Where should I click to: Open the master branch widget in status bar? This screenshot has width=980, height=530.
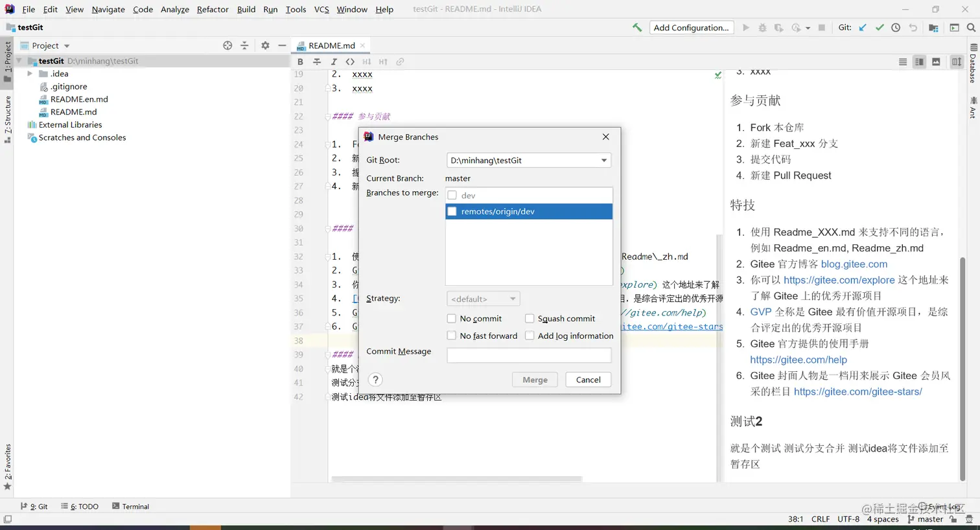926,519
